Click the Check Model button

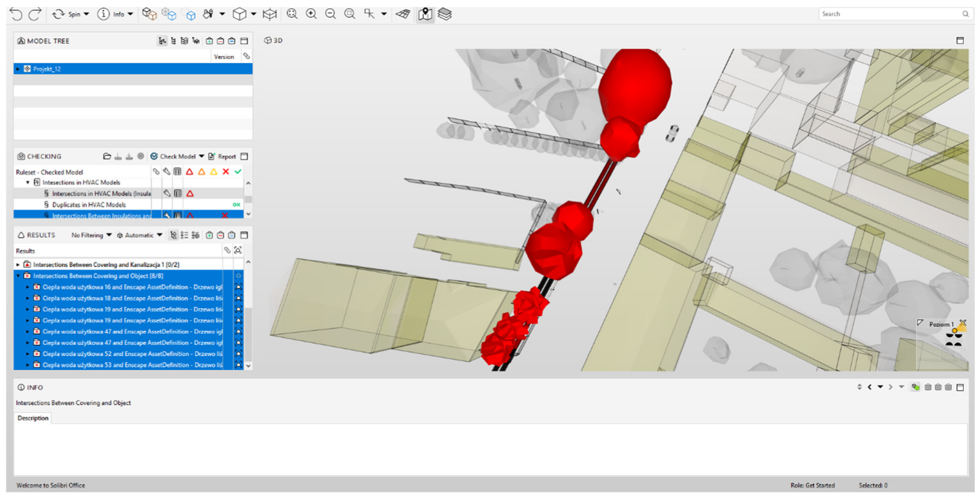177,156
